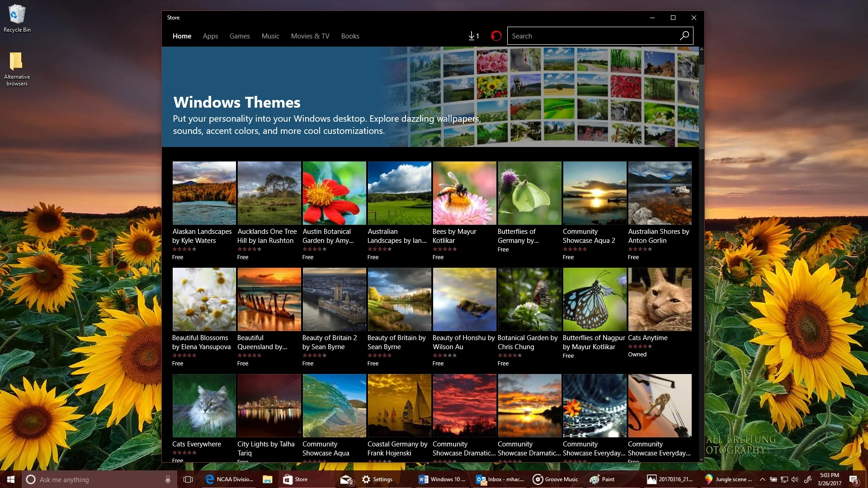Open the Apps tab

click(x=210, y=36)
